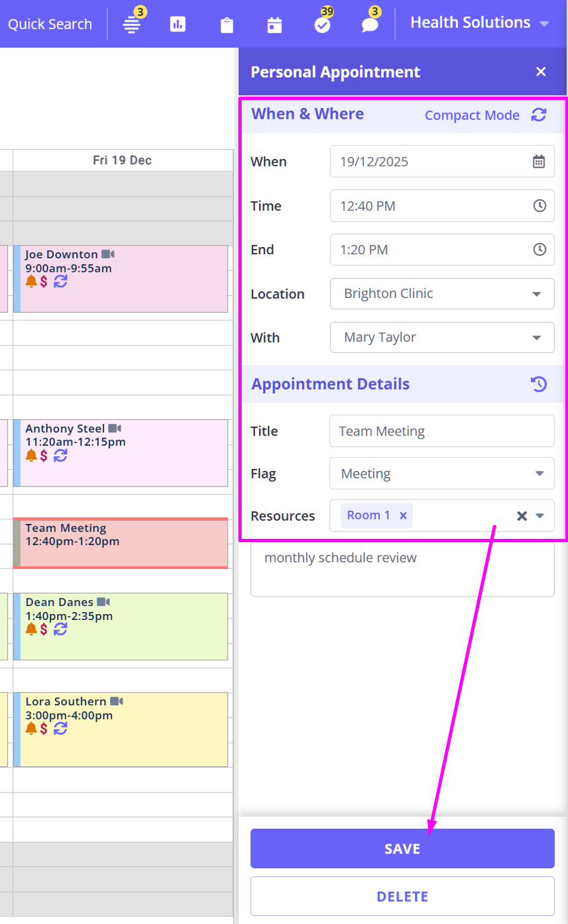The height and width of the screenshot is (924, 568).
Task: Click the clock icon in End field
Action: tap(539, 250)
